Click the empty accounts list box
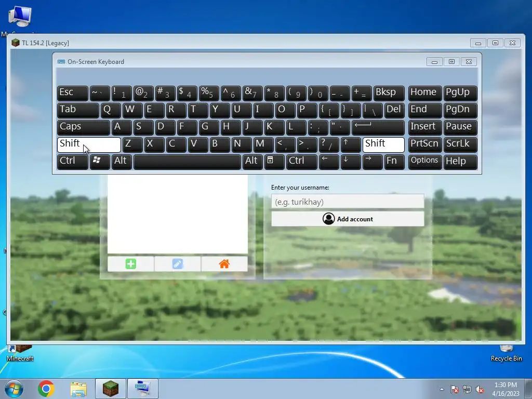 coord(178,214)
